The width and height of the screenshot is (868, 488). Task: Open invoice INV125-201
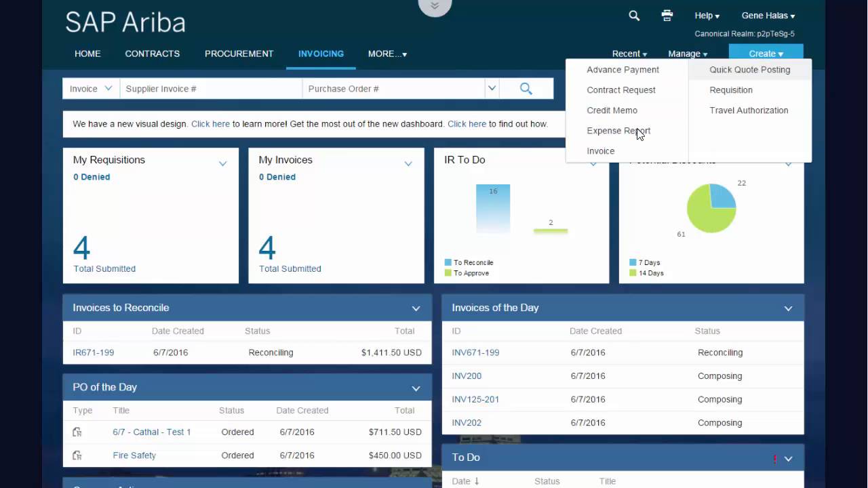[x=475, y=399]
